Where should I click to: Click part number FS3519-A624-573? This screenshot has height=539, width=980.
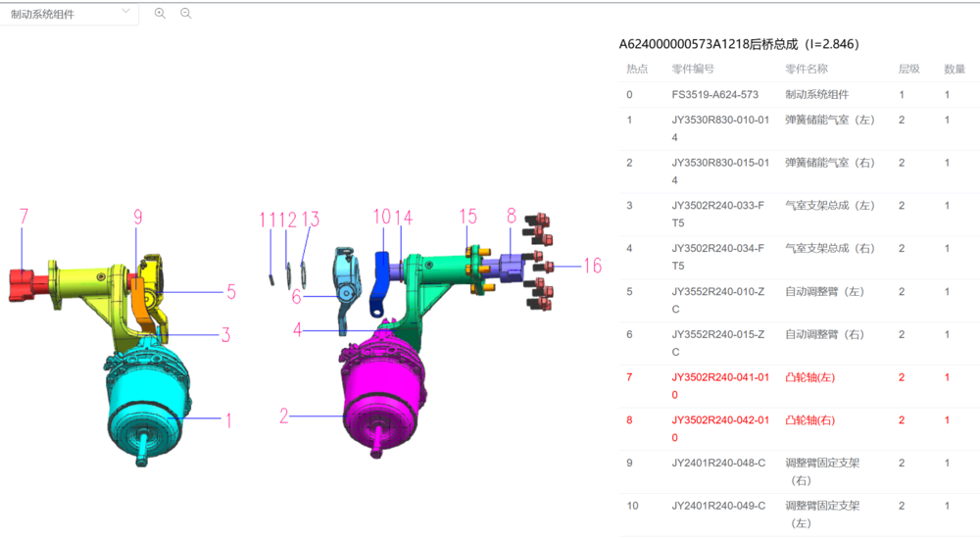coord(714,95)
